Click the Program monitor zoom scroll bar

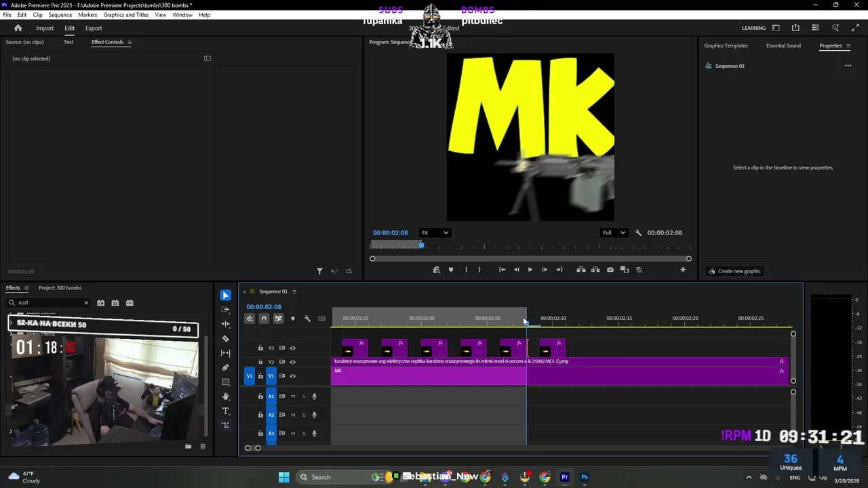coord(530,259)
